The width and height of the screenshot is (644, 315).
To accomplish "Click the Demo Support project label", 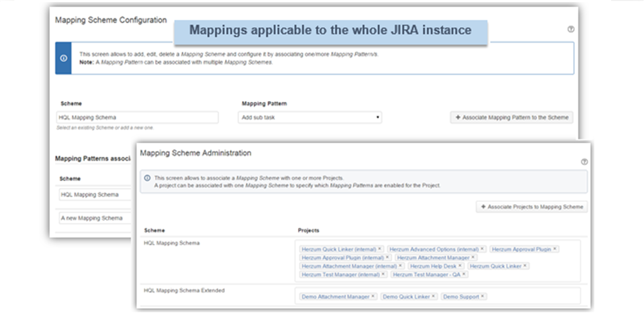I will coord(461,296).
